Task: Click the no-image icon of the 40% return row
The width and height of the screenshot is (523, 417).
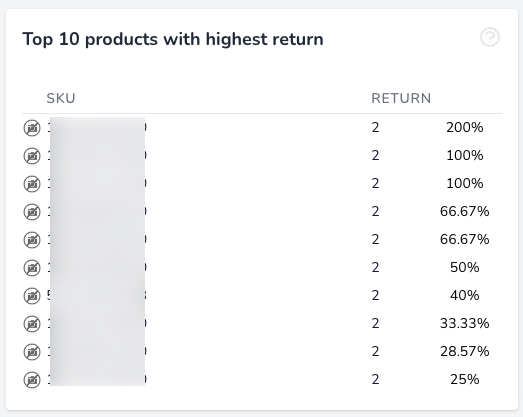Action: click(x=32, y=296)
